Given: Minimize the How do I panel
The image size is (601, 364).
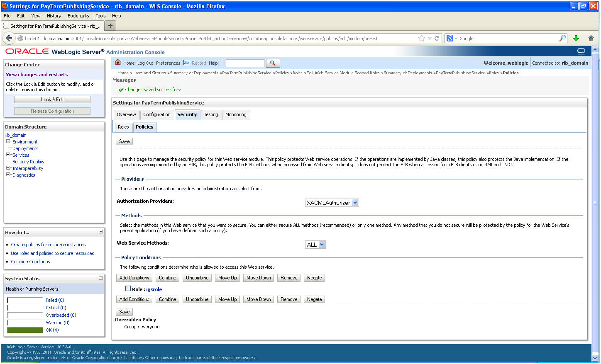Looking at the screenshot, I should pyautogui.click(x=100, y=232).
